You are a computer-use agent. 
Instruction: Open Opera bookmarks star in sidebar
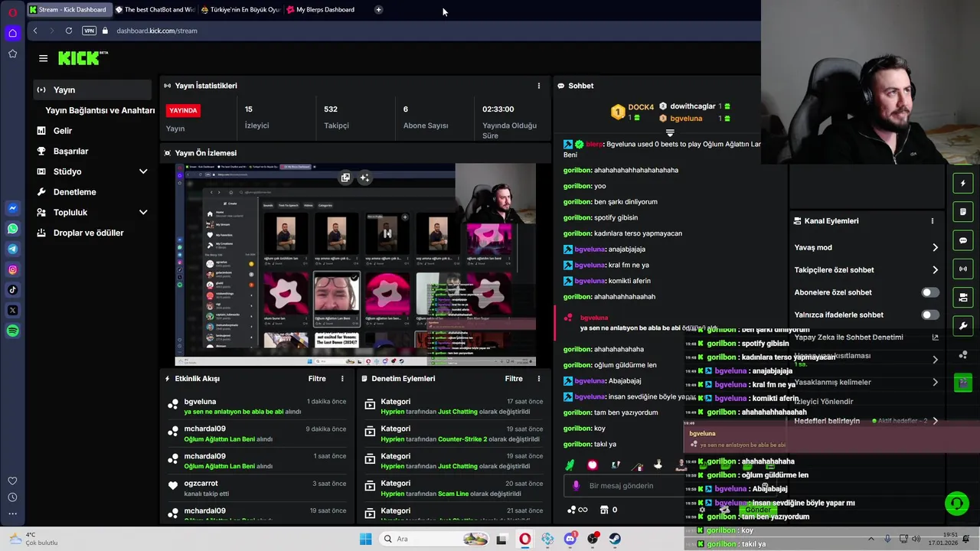point(12,54)
